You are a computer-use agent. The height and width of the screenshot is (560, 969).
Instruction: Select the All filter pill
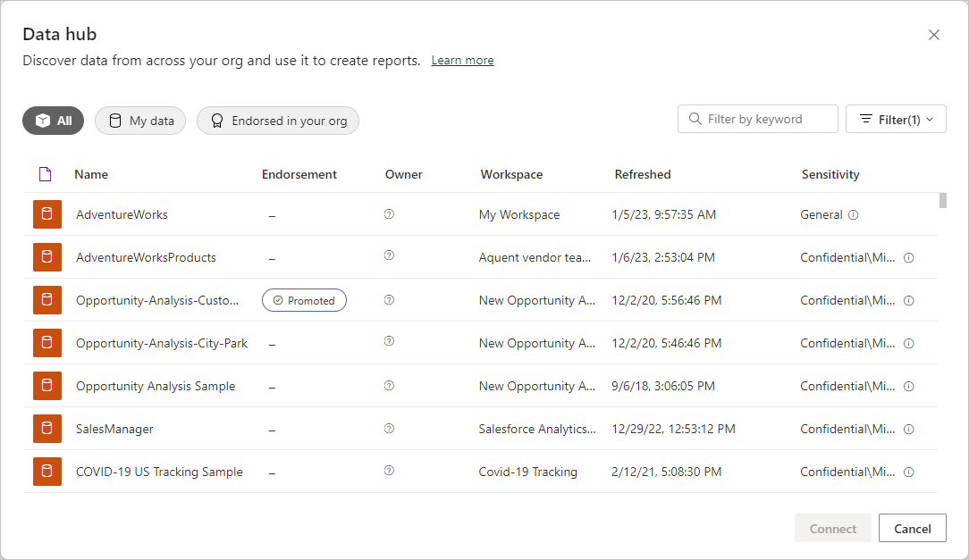click(x=54, y=121)
